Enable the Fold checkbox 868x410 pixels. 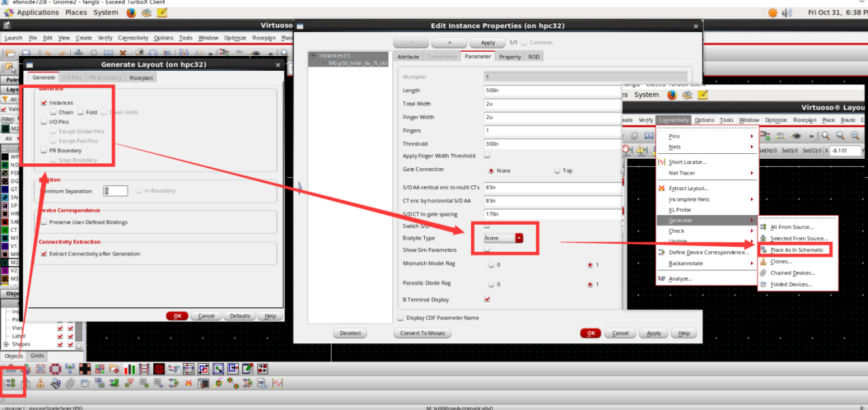click(81, 112)
